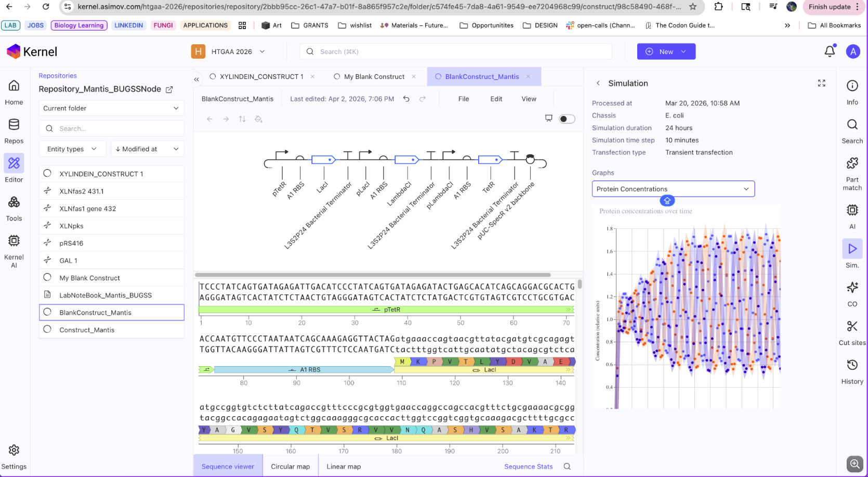Screen dimensions: 868x477
Task: Open the Sequence Stats link
Action: (528, 466)
